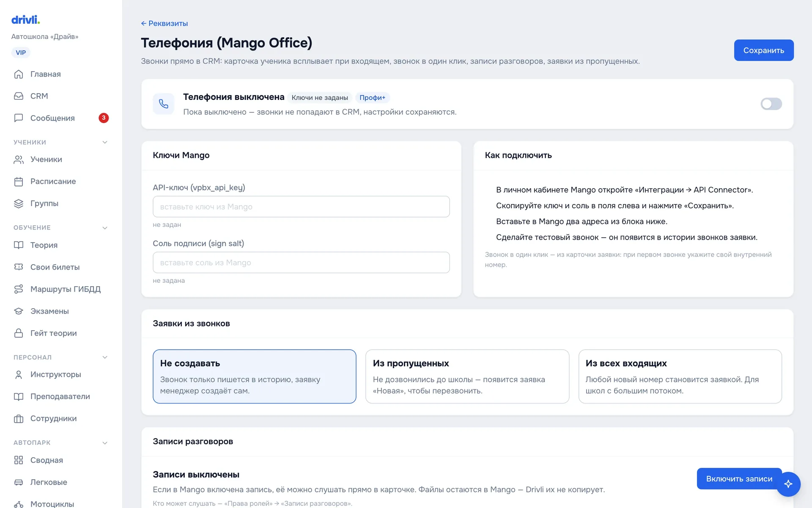Click the grid icon next to Сводная
812x508 pixels.
click(x=19, y=460)
